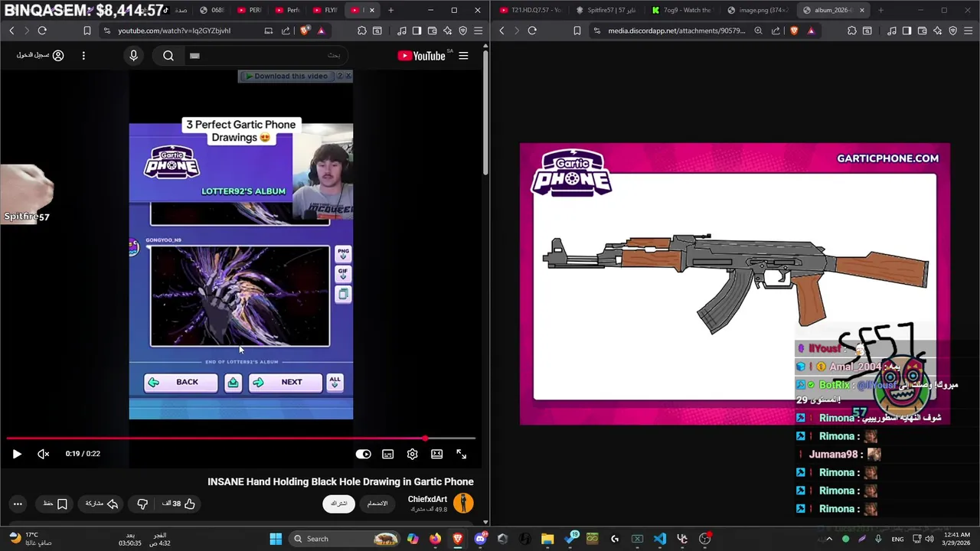
Task: Close the Download this video banner
Action: tap(348, 76)
